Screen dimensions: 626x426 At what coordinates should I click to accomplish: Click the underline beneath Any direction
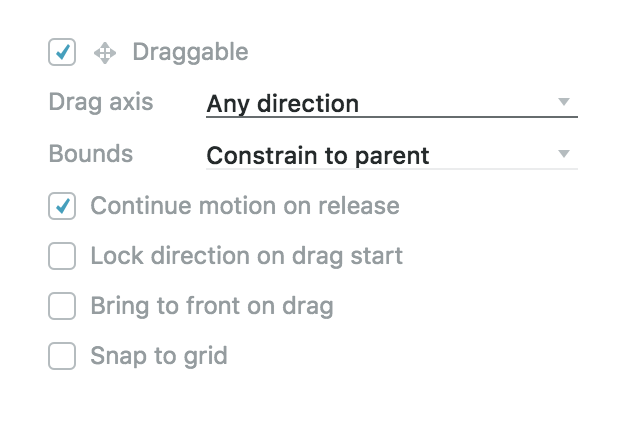[392, 117]
